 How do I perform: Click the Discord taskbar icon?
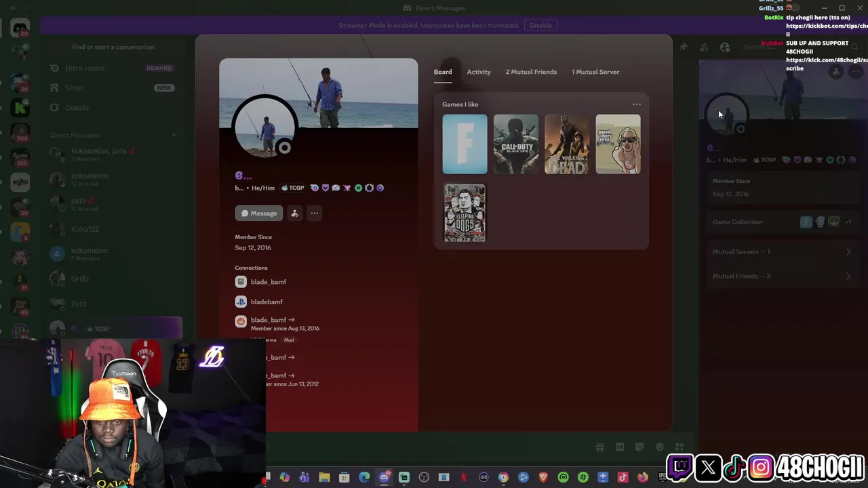(384, 478)
